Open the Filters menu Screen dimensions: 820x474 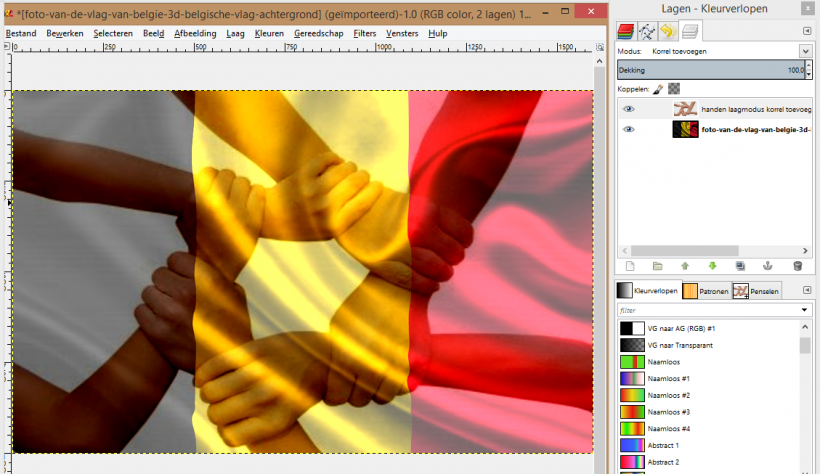coord(364,33)
